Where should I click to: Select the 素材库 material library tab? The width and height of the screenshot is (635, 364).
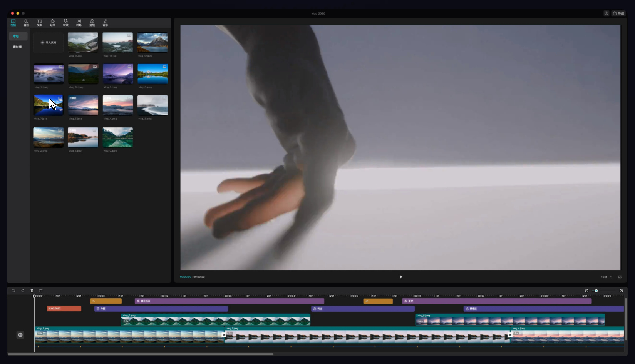click(x=17, y=47)
